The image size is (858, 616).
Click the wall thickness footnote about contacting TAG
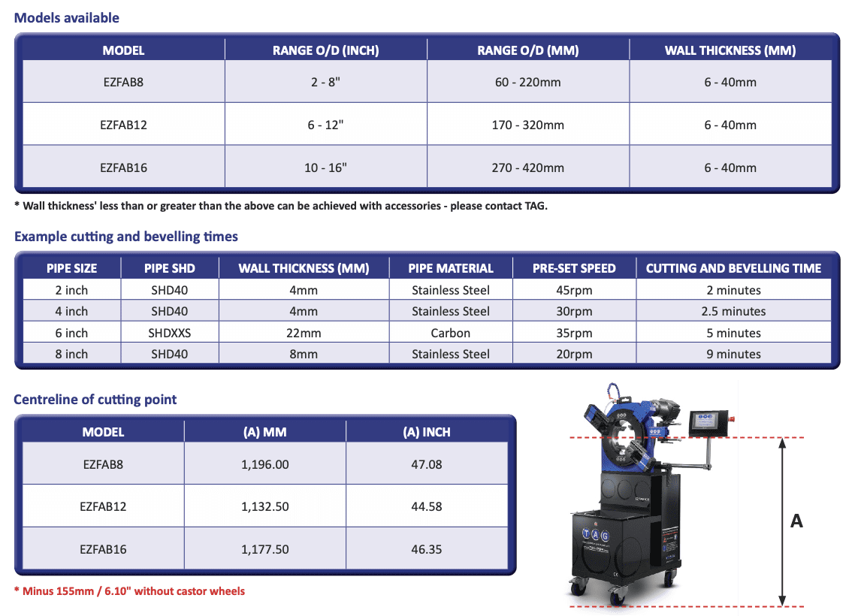coord(281,207)
